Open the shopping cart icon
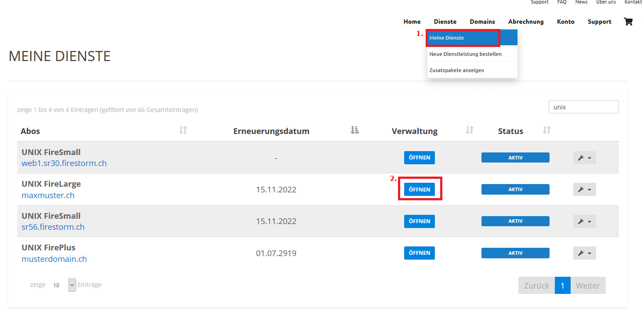Viewport: 644px width, 322px height. pos(628,22)
